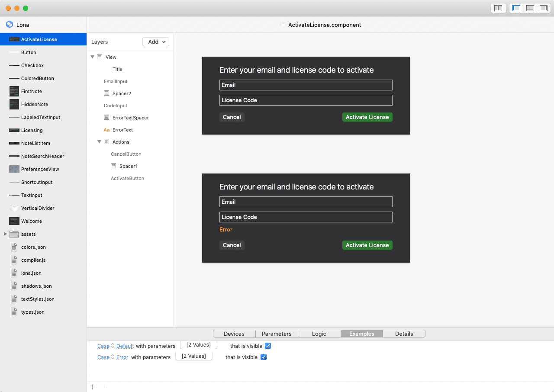Open the NoteSearchHeader component
Screen dimensions: 554x392
(43, 156)
